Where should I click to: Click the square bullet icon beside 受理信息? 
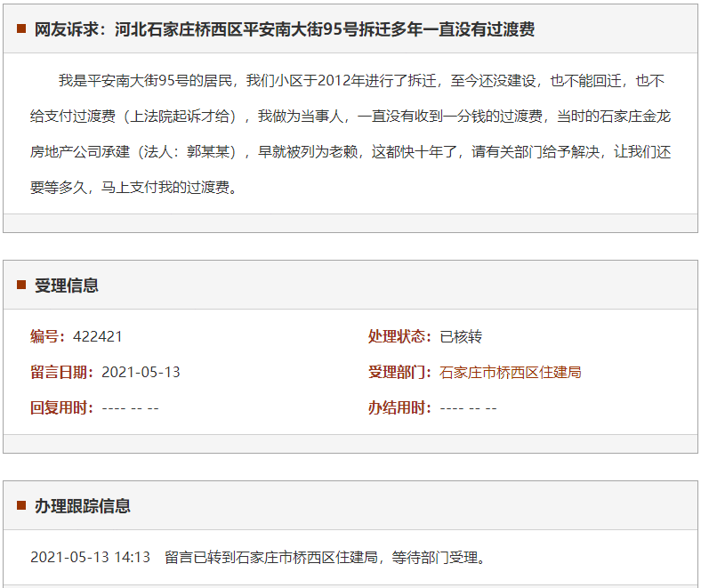click(21, 286)
